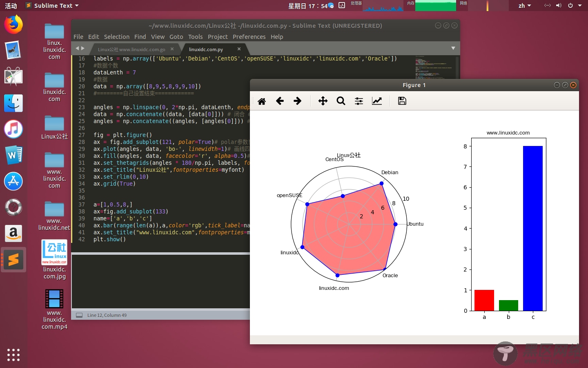Open the scissors-and-picture app icon in dock

(x=13, y=77)
